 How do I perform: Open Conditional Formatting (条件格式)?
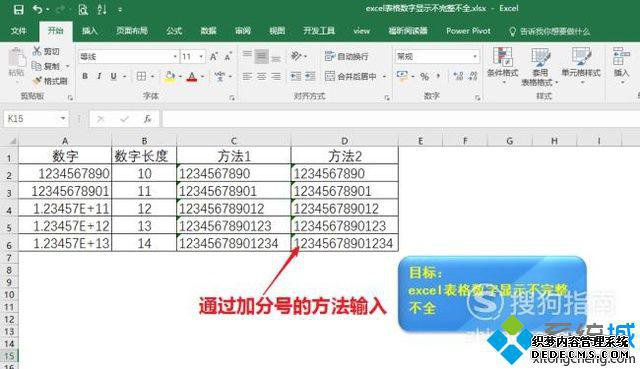pyautogui.click(x=502, y=65)
